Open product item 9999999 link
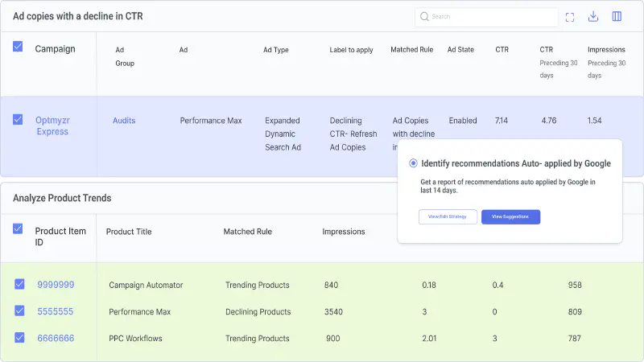Viewport: 644px width, 362px height. pyautogui.click(x=56, y=285)
